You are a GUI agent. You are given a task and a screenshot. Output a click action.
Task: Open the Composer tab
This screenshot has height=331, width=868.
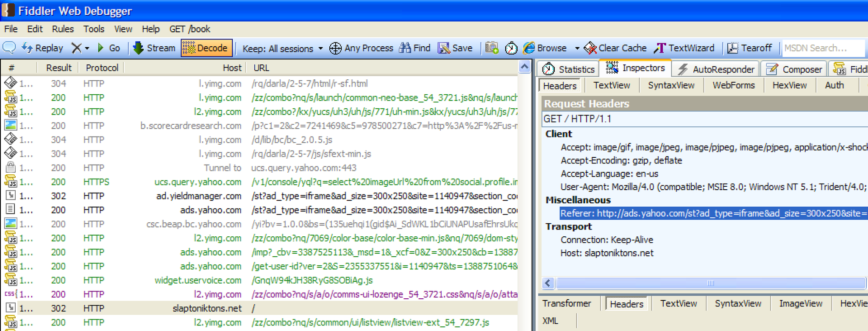[794, 69]
